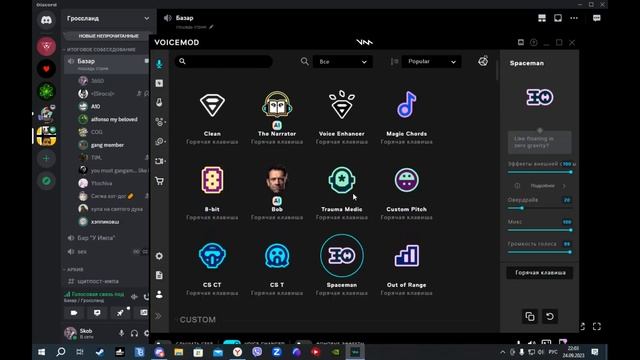Image resolution: width=640 pixels, height=360 pixels.
Task: Reset Spaceman voice settings
Action: click(550, 316)
